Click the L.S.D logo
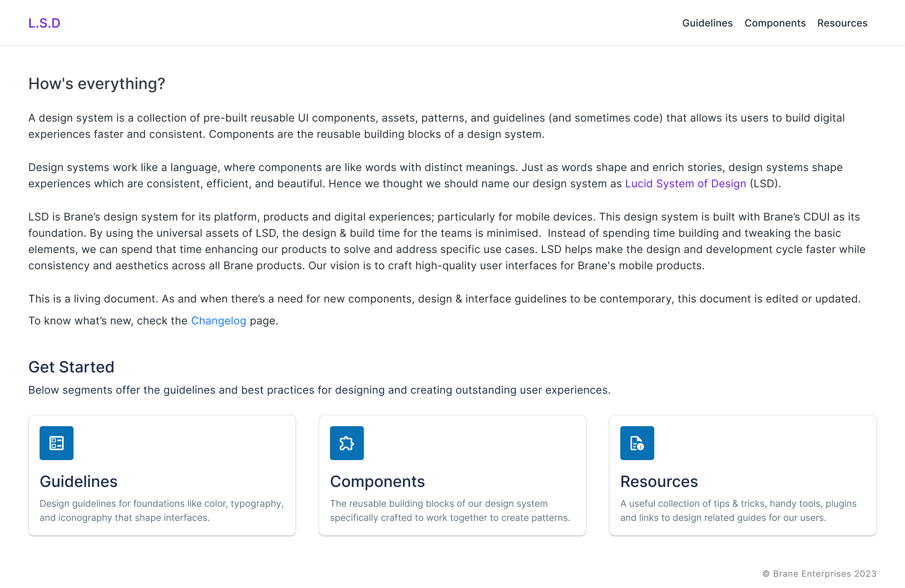Viewport: 905px width, 588px height. pos(44,23)
